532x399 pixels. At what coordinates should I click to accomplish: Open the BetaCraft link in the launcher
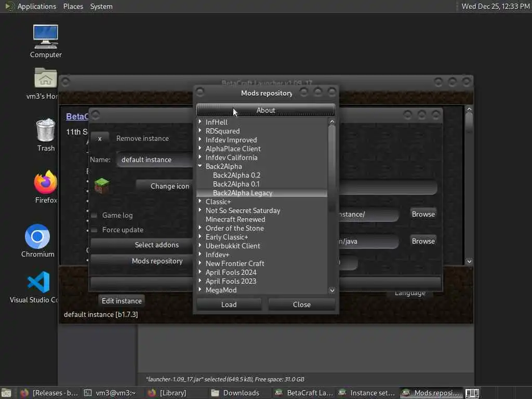77,116
